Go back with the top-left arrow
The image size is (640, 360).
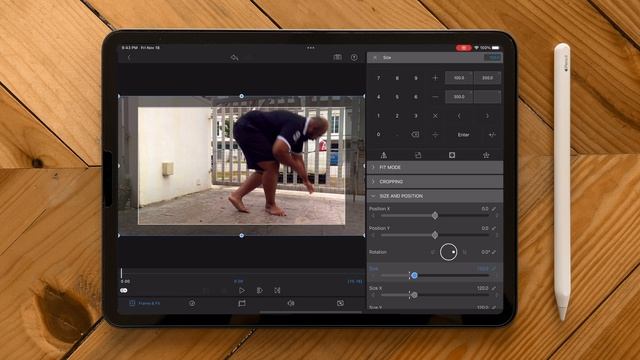point(129,58)
